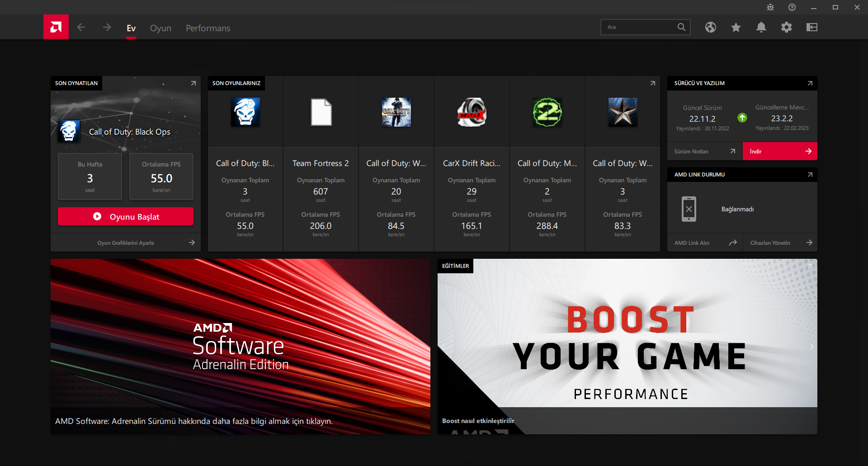Image resolution: width=868 pixels, height=466 pixels.
Task: Click the 206.0 average FPS value
Action: (321, 226)
